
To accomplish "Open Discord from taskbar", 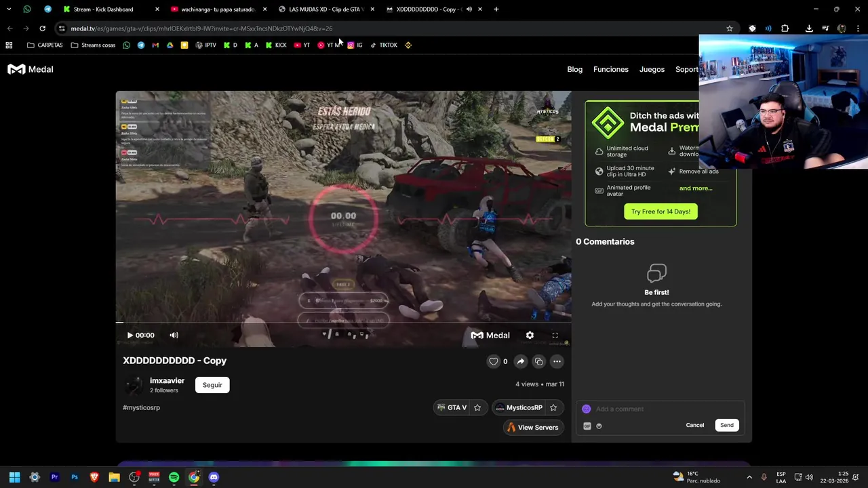I will click(214, 477).
